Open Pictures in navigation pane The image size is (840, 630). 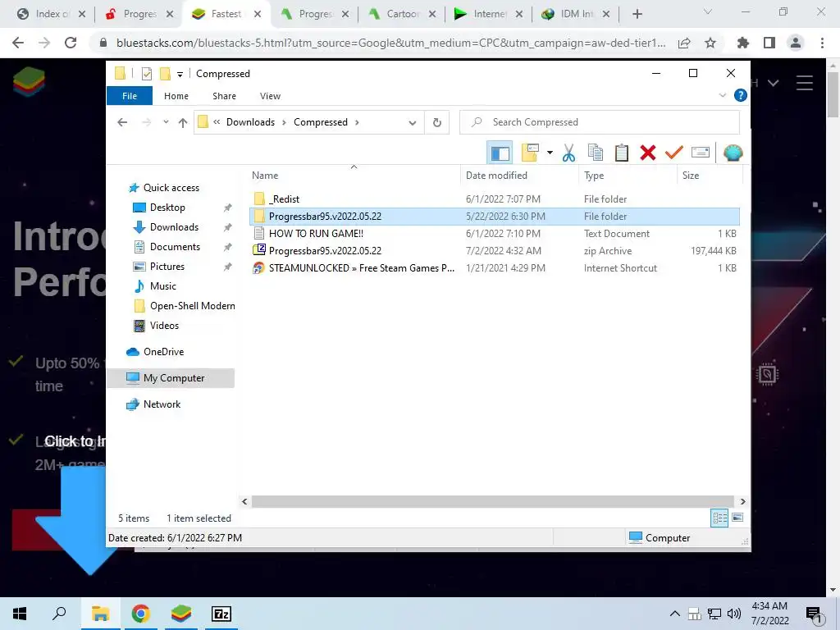pos(167,267)
